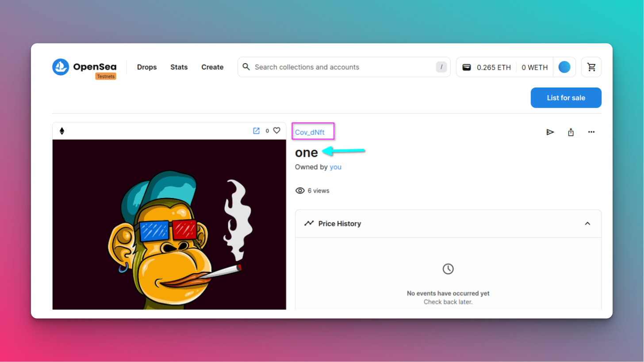Viewport: 644px width, 362px height.
Task: Click the List for sale button
Action: 566,98
